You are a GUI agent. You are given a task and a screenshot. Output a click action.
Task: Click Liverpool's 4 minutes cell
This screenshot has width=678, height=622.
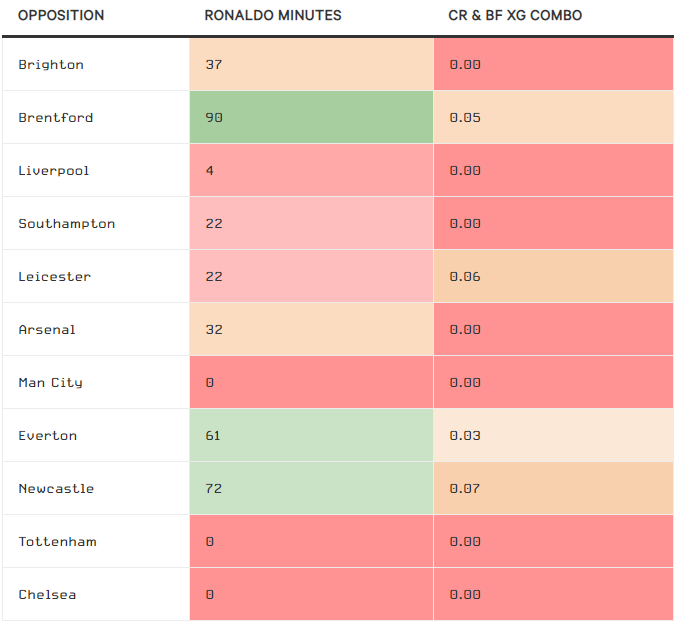pos(311,171)
